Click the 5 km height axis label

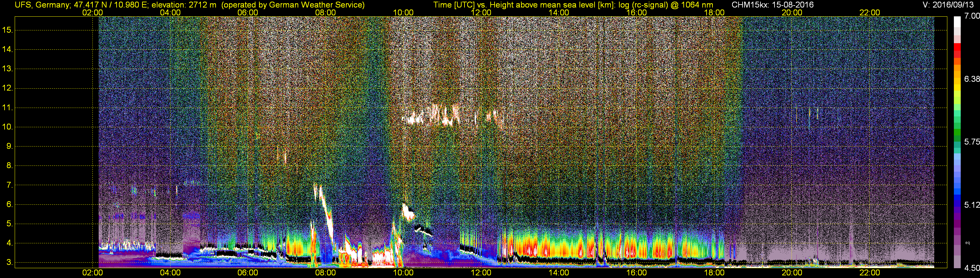click(9, 224)
